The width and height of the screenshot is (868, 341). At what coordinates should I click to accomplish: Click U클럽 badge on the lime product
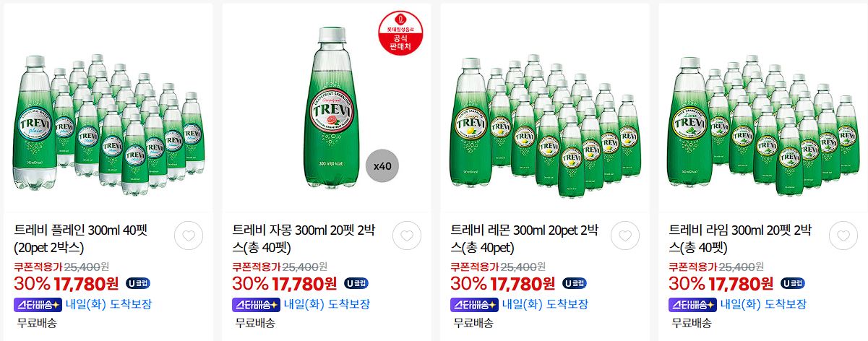pos(792,283)
